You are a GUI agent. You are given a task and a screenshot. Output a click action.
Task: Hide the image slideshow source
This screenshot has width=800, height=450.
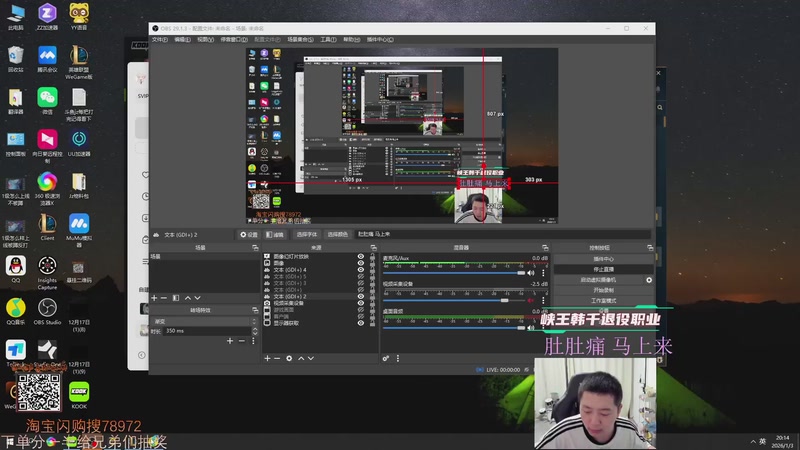[361, 257]
